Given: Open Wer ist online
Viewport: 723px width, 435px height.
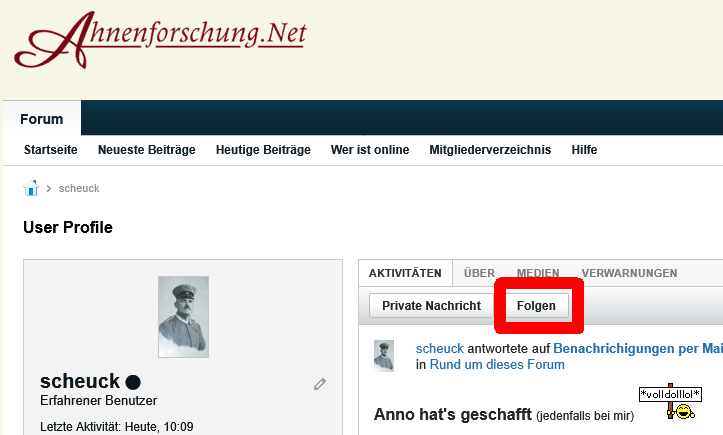Looking at the screenshot, I should point(370,149).
